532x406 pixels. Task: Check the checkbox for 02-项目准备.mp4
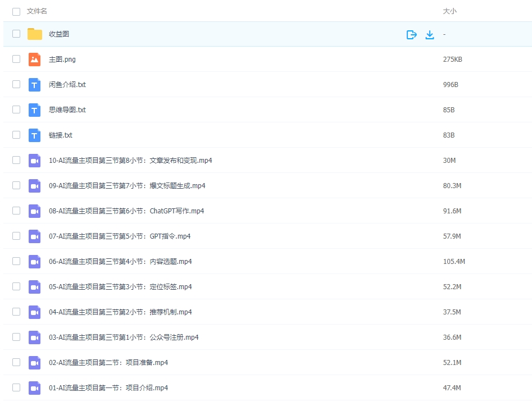tap(16, 362)
